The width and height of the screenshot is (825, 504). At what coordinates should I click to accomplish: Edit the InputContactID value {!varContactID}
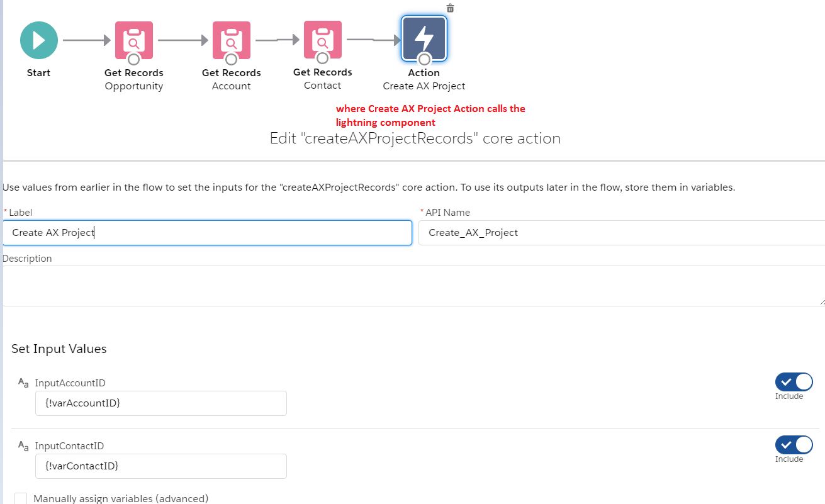coord(161,466)
